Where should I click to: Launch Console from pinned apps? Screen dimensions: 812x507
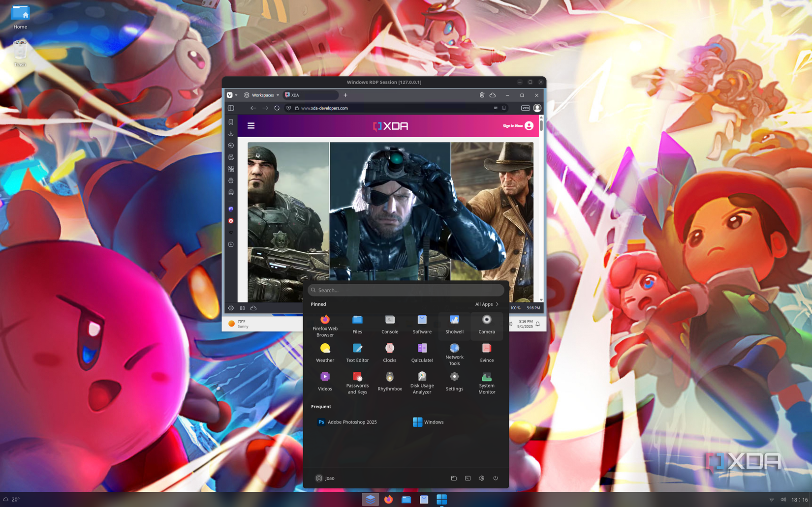coord(390,326)
